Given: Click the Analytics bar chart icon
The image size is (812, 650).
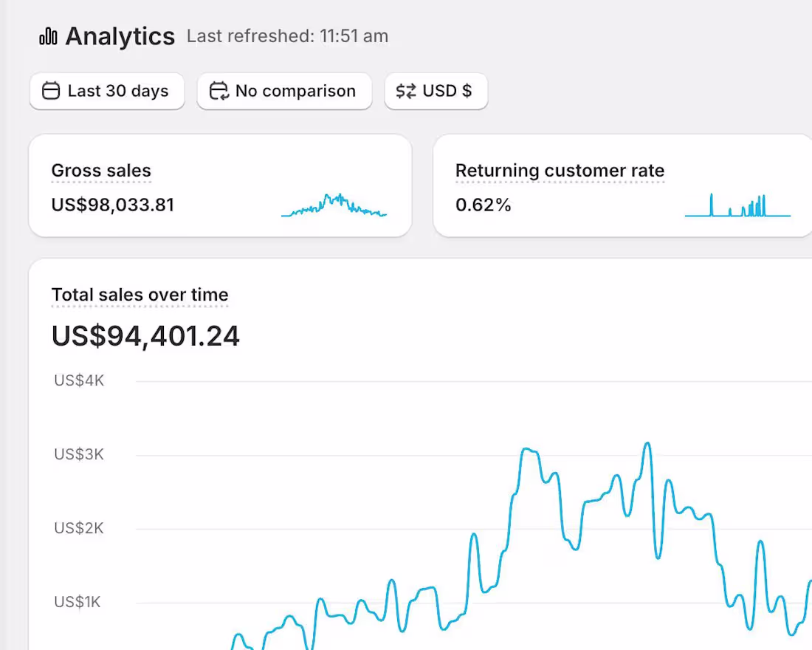Looking at the screenshot, I should 47,35.
